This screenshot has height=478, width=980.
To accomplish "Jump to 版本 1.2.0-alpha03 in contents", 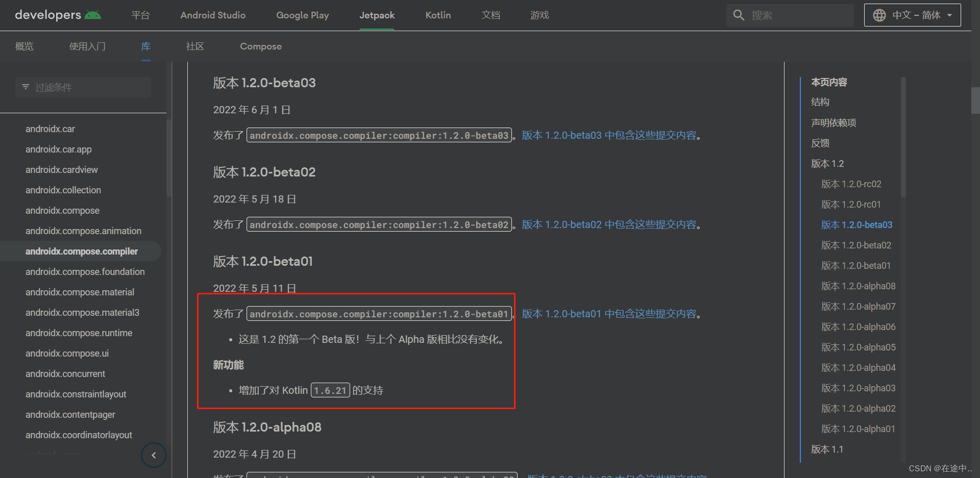I will [859, 388].
